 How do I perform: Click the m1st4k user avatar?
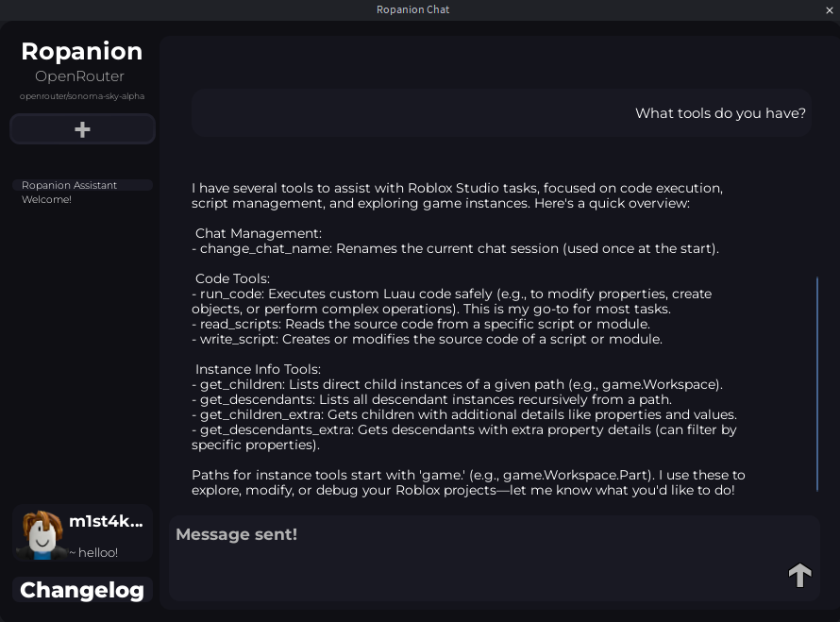coord(42,534)
